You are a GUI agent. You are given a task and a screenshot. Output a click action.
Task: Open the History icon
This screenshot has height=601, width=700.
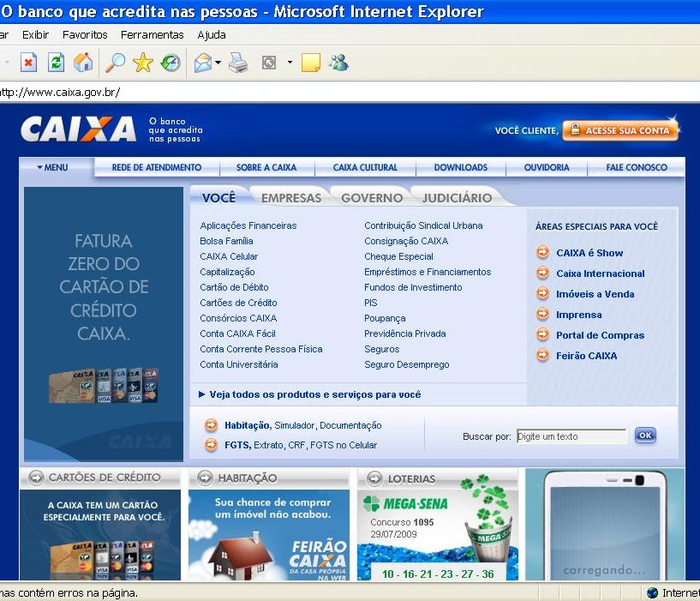pyautogui.click(x=171, y=63)
